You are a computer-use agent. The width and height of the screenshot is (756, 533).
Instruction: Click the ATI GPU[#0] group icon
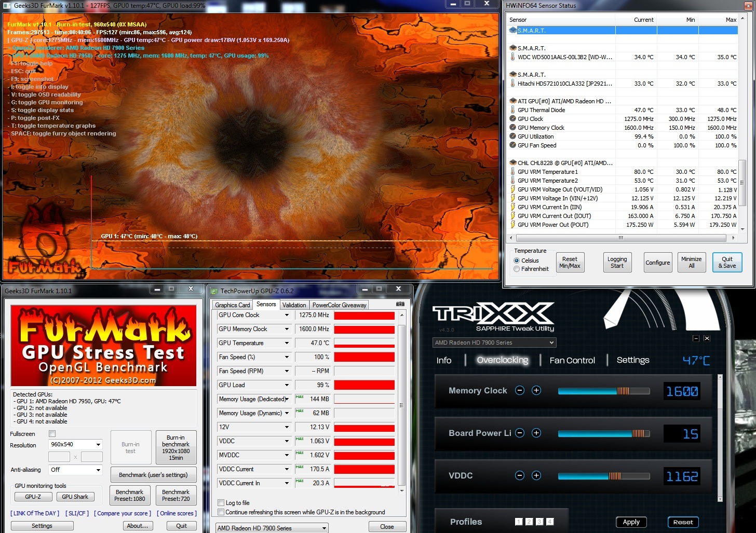pyautogui.click(x=513, y=101)
